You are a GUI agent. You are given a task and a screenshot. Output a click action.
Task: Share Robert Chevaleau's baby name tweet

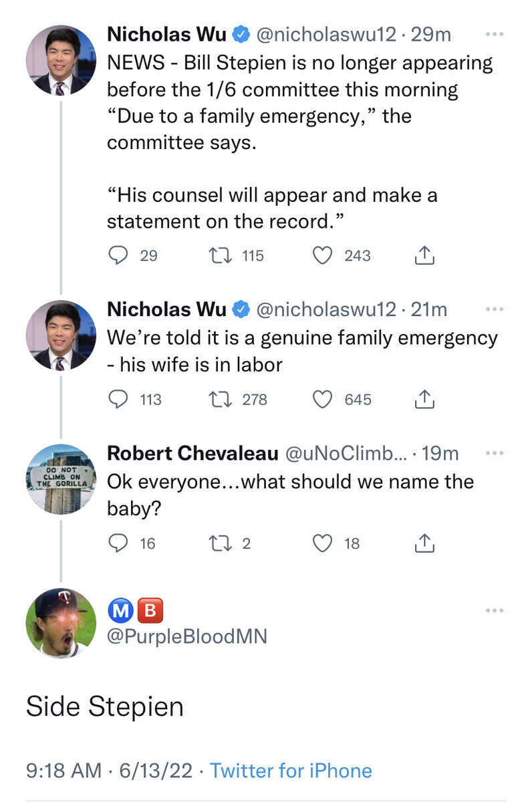(425, 543)
